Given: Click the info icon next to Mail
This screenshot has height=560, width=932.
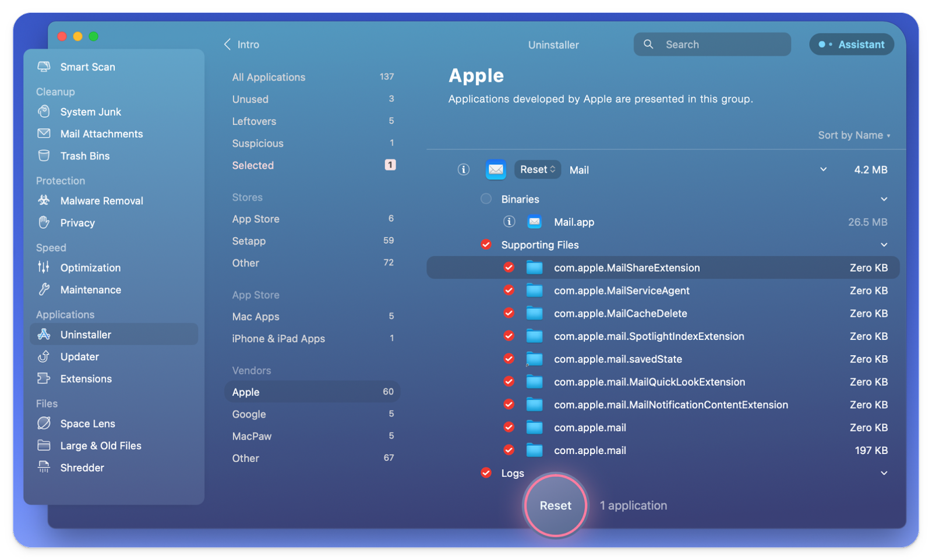Looking at the screenshot, I should 463,169.
